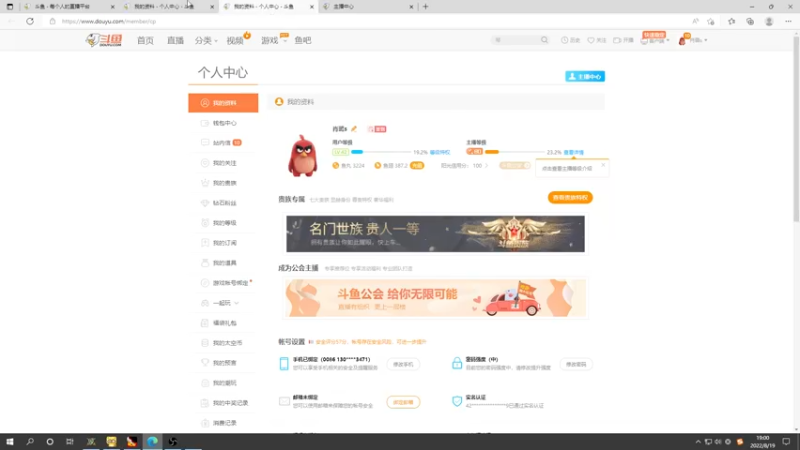Screen dimensions: 800x450
Task: Open a new browser tab
Action: point(426,7)
